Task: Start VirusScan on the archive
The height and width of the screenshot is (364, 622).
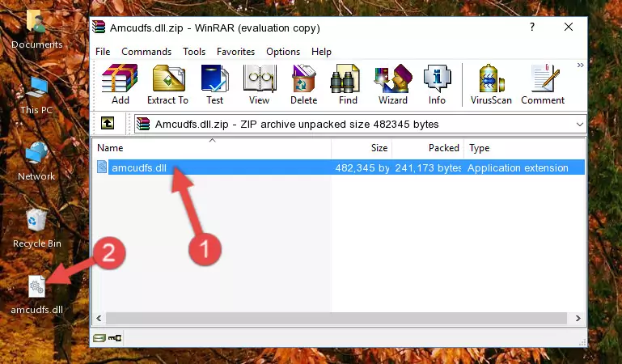Action: point(491,84)
